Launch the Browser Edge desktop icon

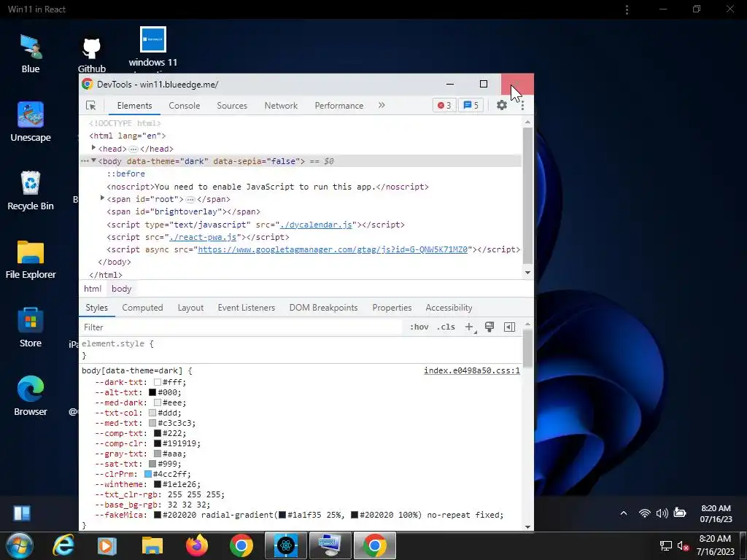(x=31, y=396)
